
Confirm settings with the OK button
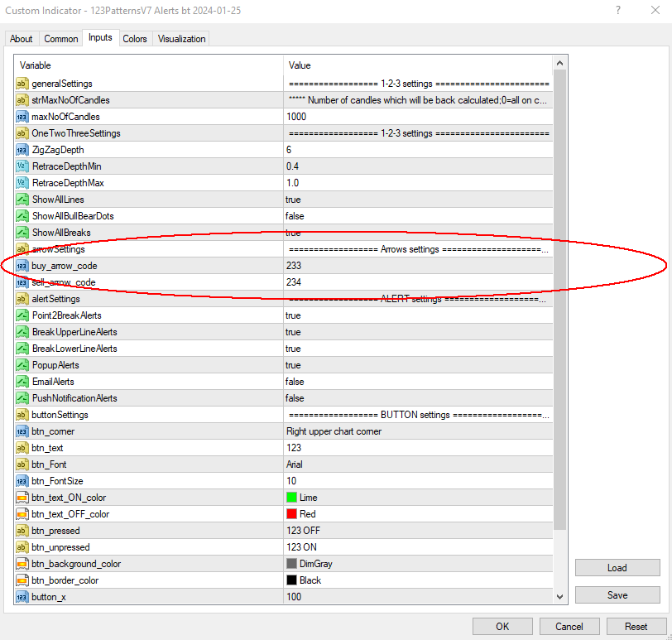click(502, 626)
